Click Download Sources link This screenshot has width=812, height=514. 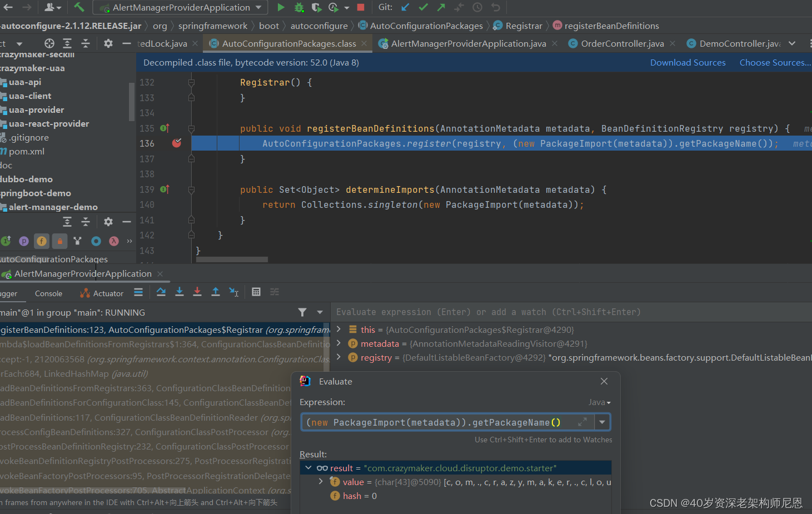688,63
